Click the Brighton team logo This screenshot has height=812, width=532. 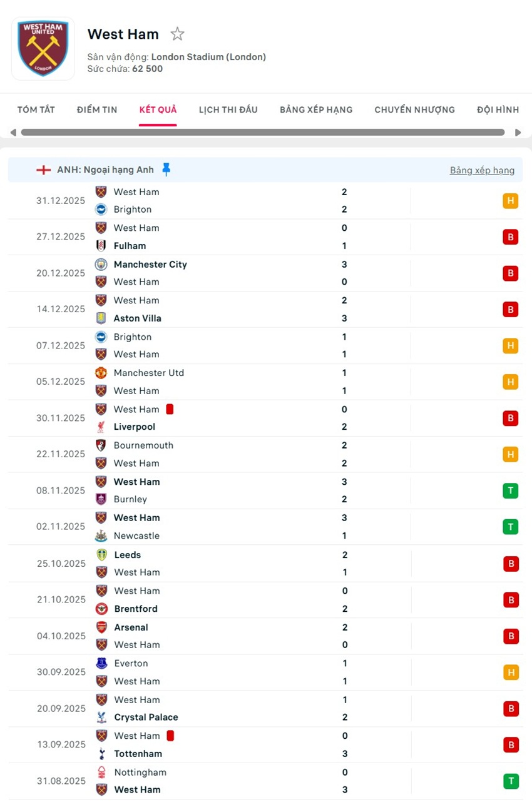click(101, 210)
